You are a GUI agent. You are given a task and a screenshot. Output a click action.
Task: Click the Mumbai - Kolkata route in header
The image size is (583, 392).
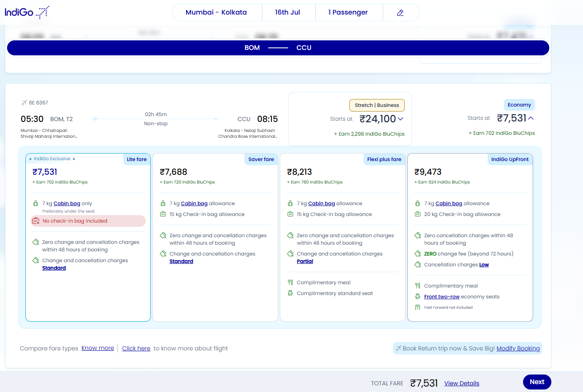tap(216, 12)
